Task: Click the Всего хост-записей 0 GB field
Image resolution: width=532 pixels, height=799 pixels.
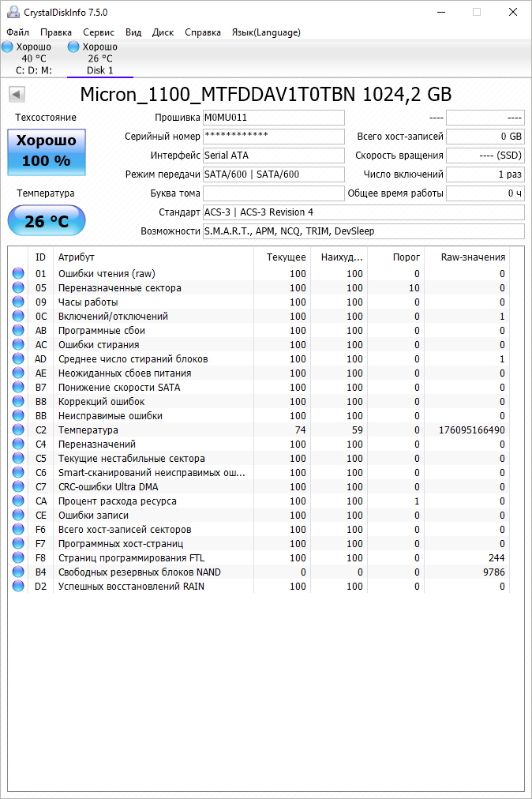Action: (485, 137)
